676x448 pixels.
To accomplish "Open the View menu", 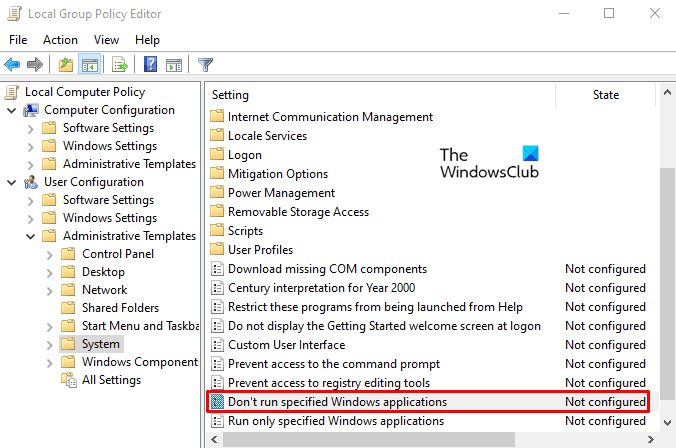I will coord(106,40).
